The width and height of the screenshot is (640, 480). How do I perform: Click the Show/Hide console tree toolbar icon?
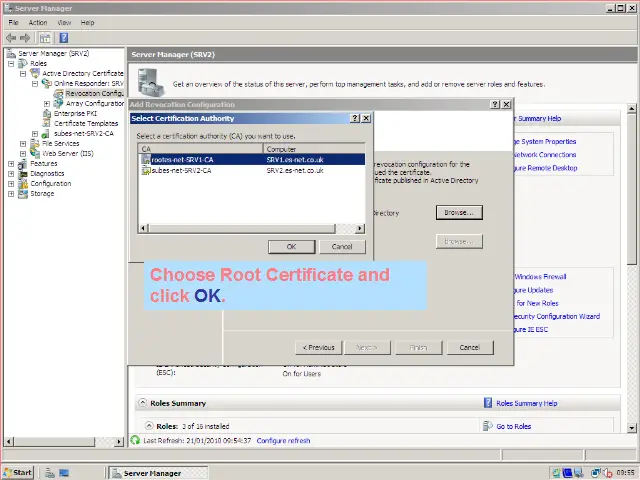point(45,38)
